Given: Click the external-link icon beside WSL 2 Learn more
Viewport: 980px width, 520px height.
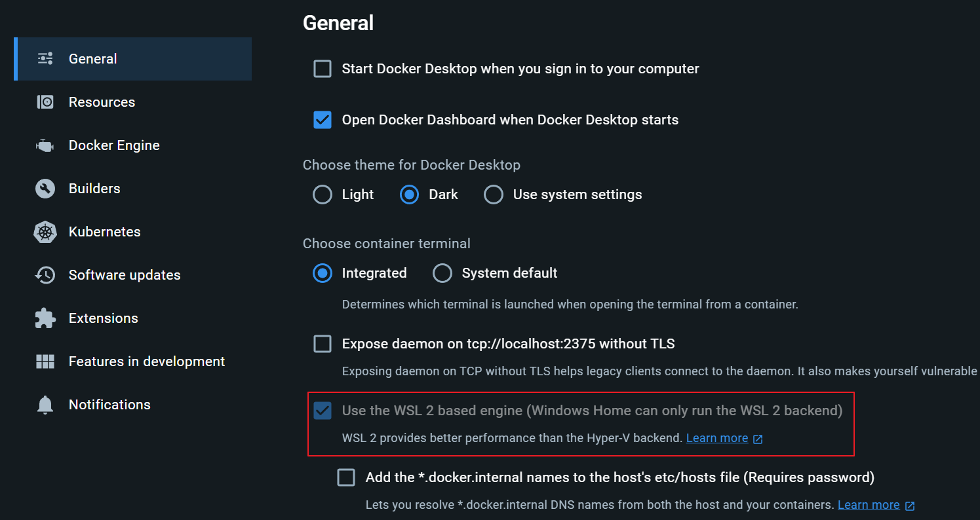Looking at the screenshot, I should [x=758, y=437].
